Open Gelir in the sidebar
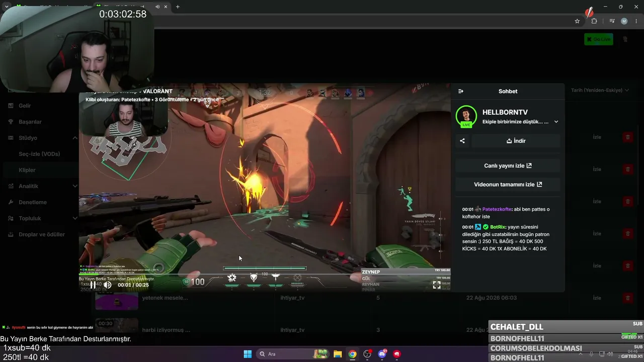This screenshot has width=644, height=362. [x=25, y=106]
